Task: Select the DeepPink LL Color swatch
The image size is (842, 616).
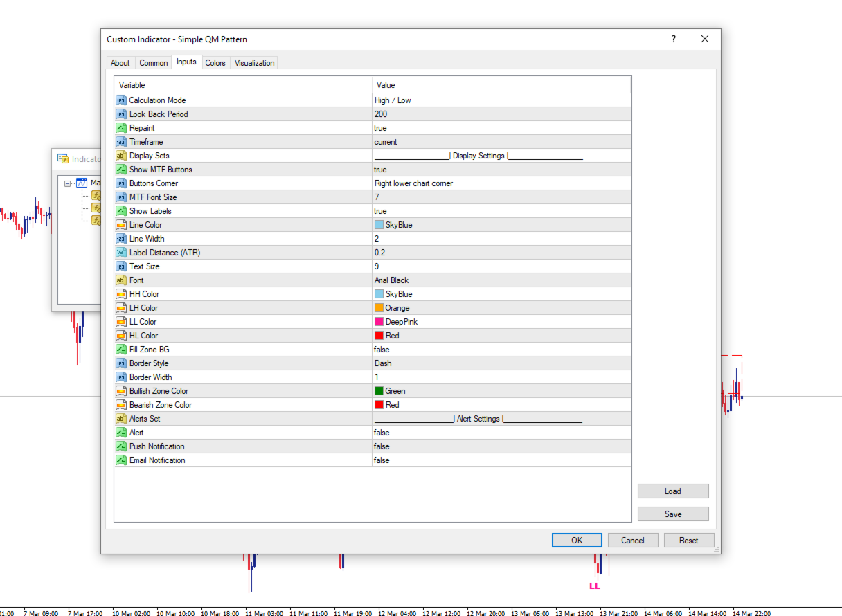Action: [379, 322]
